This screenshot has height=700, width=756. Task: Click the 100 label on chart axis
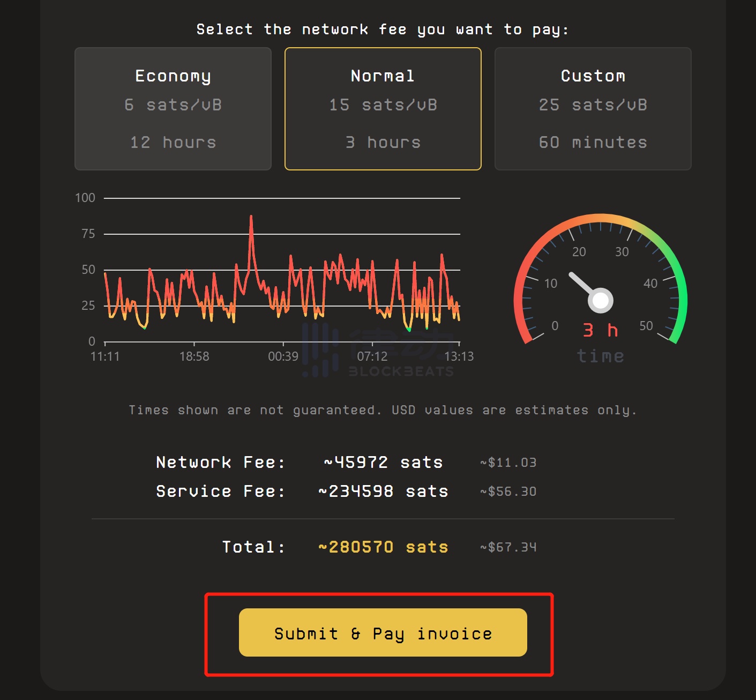(85, 198)
